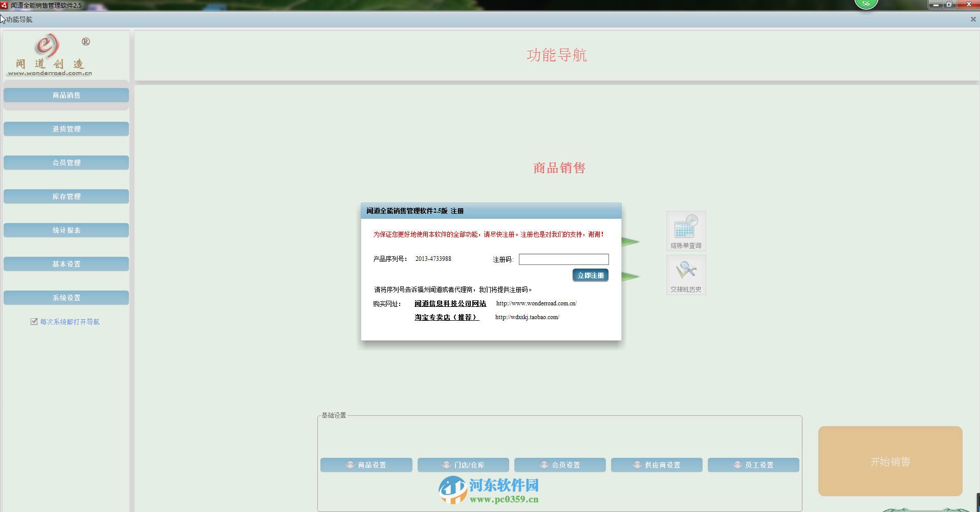Click the serial number 2013-4733988
This screenshot has width=980, height=512.
pyautogui.click(x=433, y=259)
